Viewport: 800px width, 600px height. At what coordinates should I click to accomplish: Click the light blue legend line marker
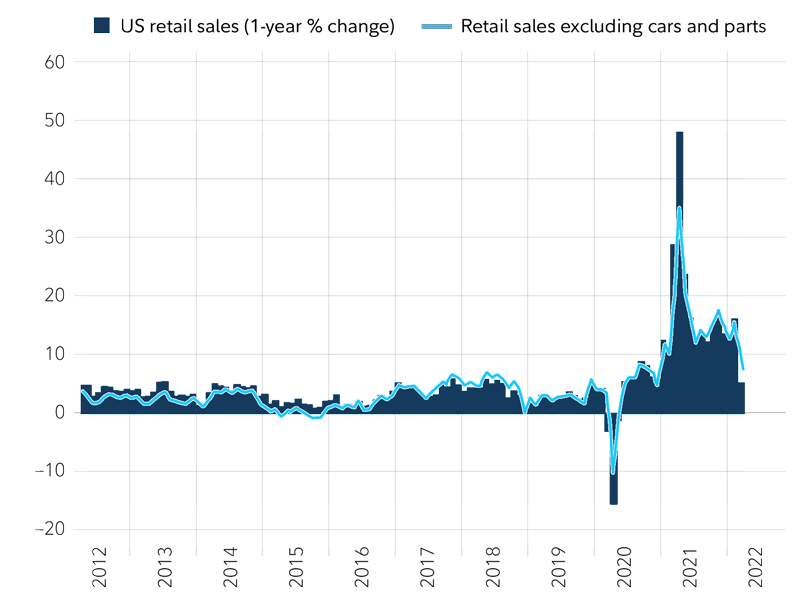click(436, 26)
